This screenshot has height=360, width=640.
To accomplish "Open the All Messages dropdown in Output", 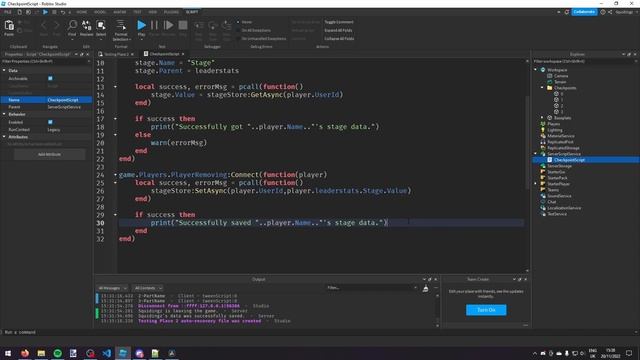I will tap(113, 288).
